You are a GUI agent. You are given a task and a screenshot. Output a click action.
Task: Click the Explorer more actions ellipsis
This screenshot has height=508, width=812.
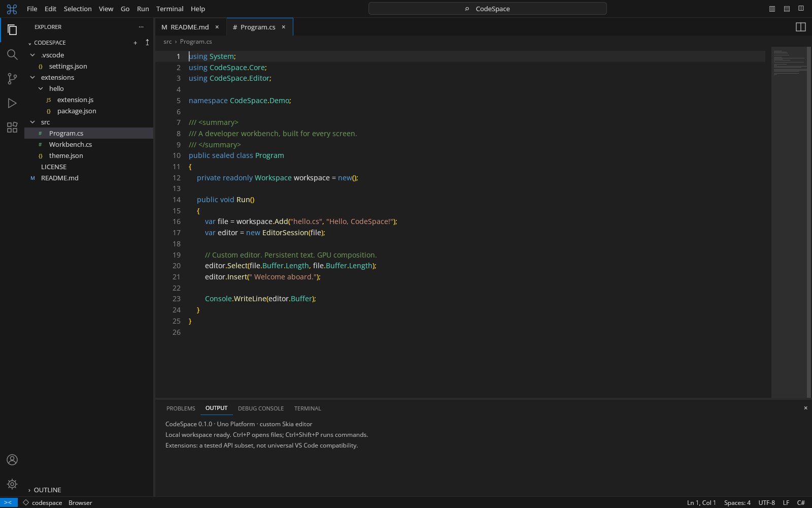(141, 27)
